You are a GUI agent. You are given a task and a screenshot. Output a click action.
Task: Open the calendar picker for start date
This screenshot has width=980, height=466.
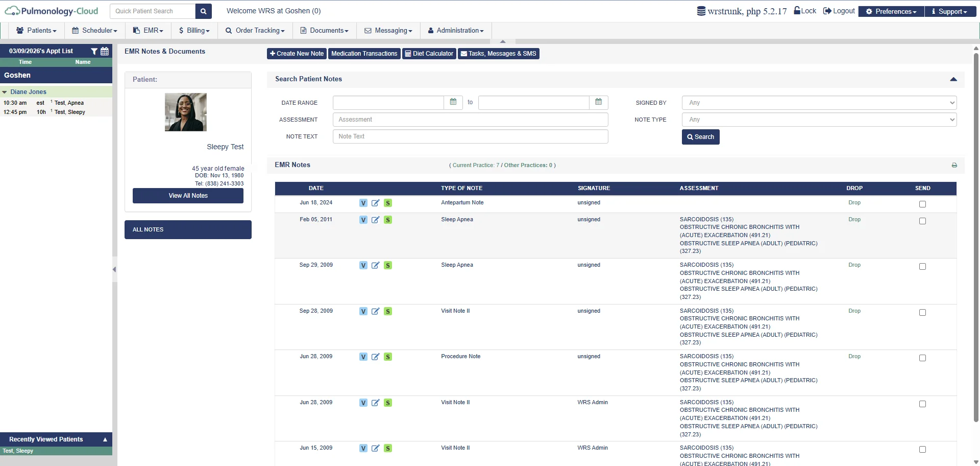(453, 103)
